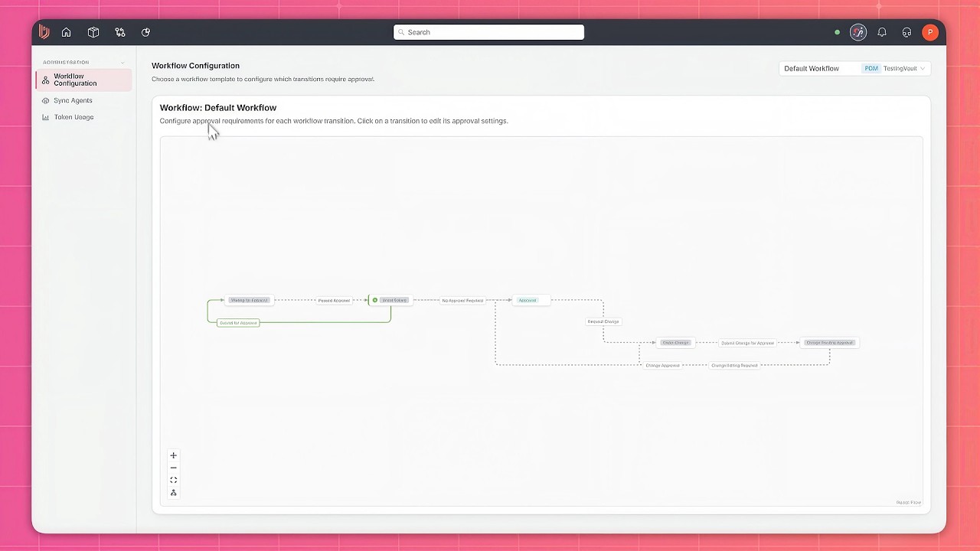Open Sync Agents page

click(73, 100)
